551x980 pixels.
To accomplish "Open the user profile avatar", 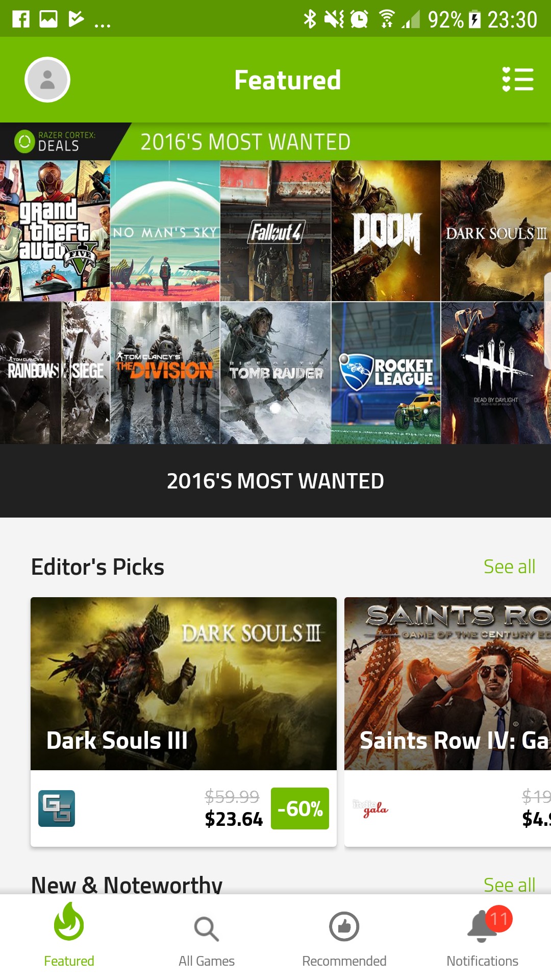I will (x=47, y=80).
